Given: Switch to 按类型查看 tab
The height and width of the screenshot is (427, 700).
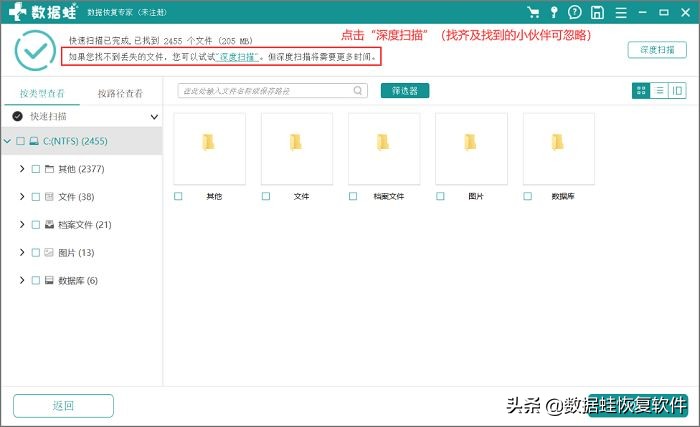Looking at the screenshot, I should (x=42, y=93).
